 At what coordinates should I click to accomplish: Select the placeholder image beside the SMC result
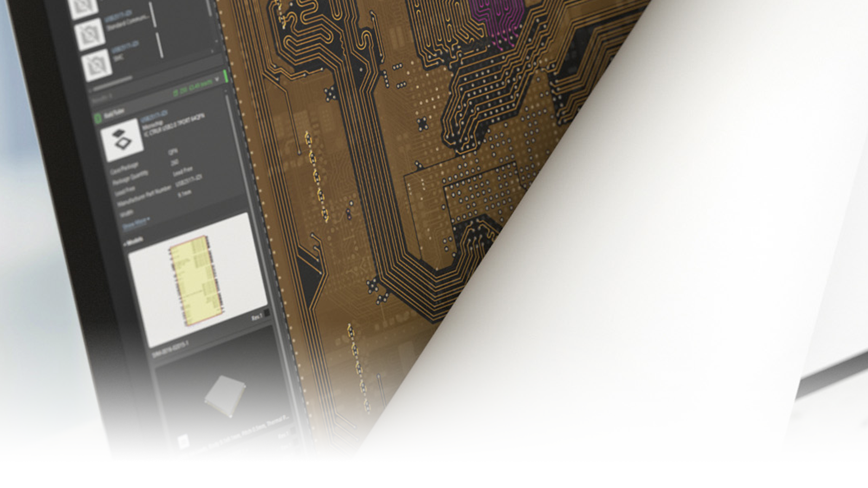pos(97,65)
